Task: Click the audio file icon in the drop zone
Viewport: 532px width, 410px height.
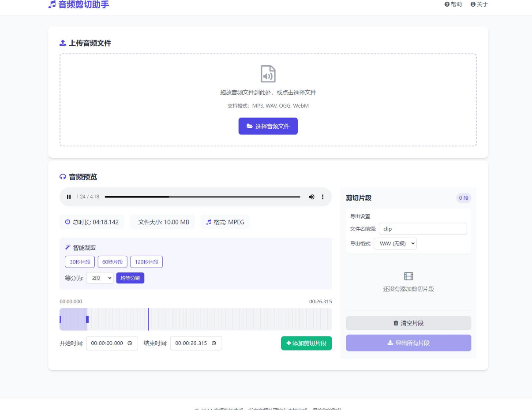Action: (x=268, y=74)
